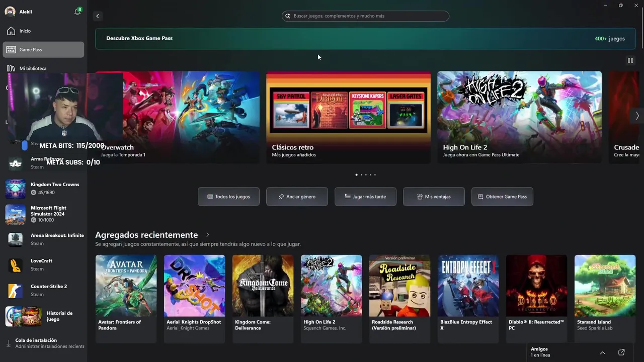Select first carousel page dot
The width and height of the screenshot is (644, 362).
[x=356, y=175]
